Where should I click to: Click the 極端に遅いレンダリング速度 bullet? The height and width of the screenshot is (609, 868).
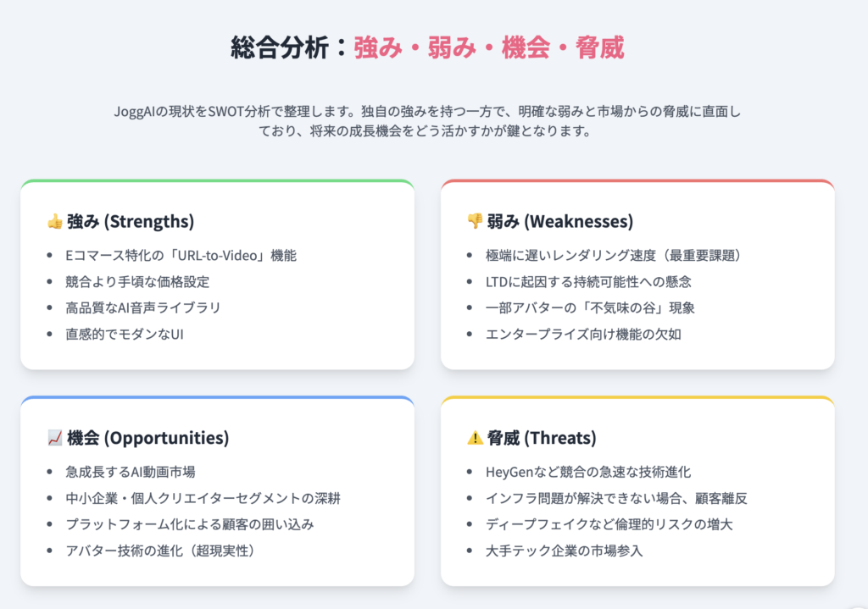tap(614, 256)
